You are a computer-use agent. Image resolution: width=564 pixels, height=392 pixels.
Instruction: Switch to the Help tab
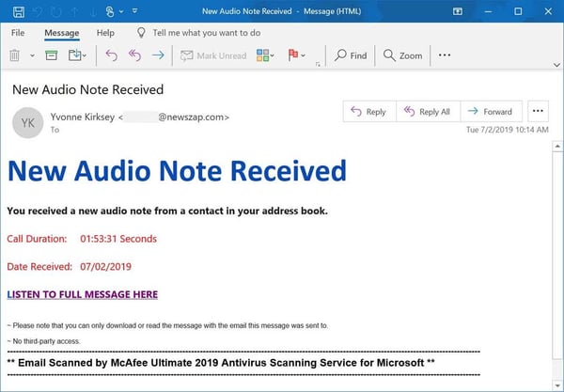tap(105, 33)
